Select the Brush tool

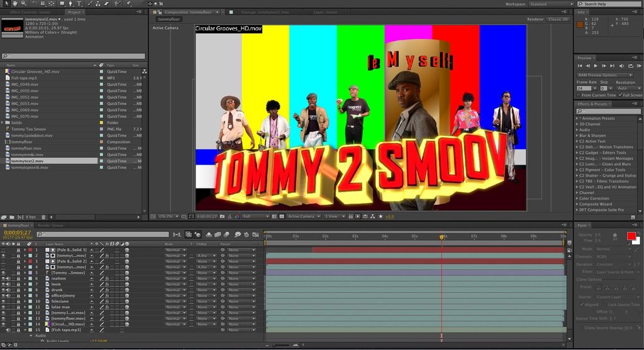coord(90,3)
